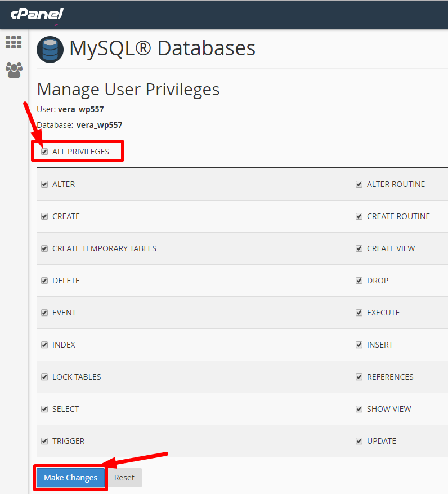448x494 pixels.
Task: Open the grid apps icon in sidebar
Action: [x=14, y=42]
